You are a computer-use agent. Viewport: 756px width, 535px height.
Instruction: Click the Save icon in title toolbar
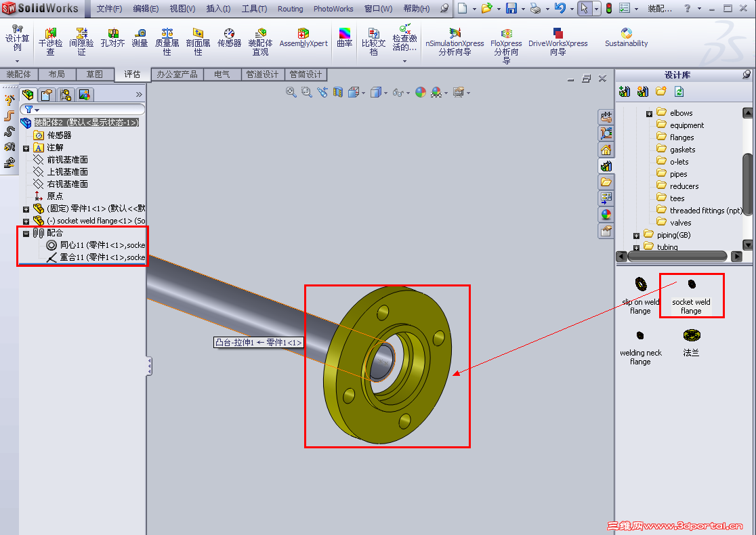511,8
